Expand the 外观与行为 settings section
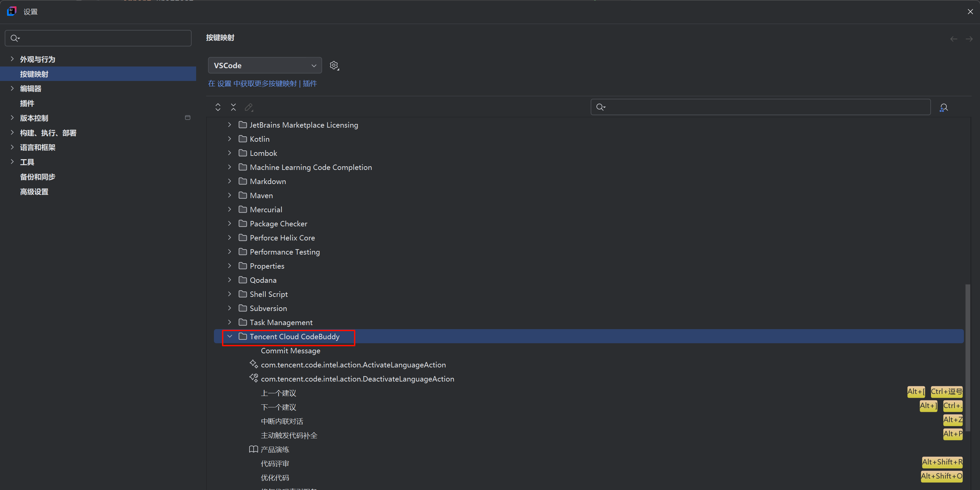Screen dimensions: 980x490 (x=12, y=59)
